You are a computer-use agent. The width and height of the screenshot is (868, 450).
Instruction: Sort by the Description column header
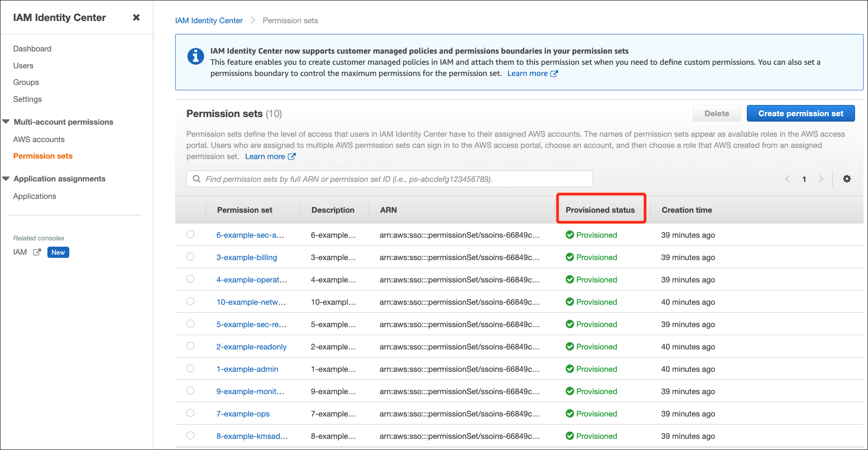(333, 210)
